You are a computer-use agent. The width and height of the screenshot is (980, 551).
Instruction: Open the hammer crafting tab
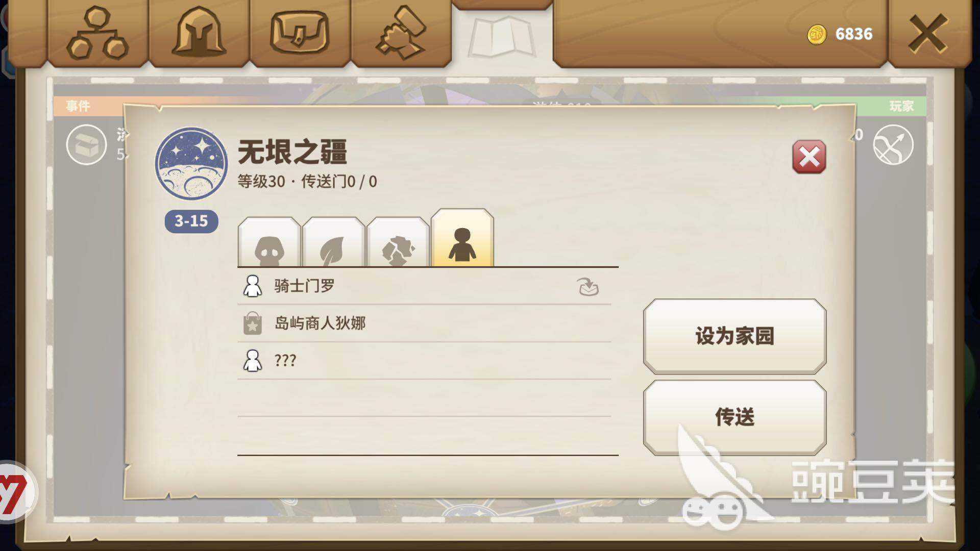pos(401,32)
